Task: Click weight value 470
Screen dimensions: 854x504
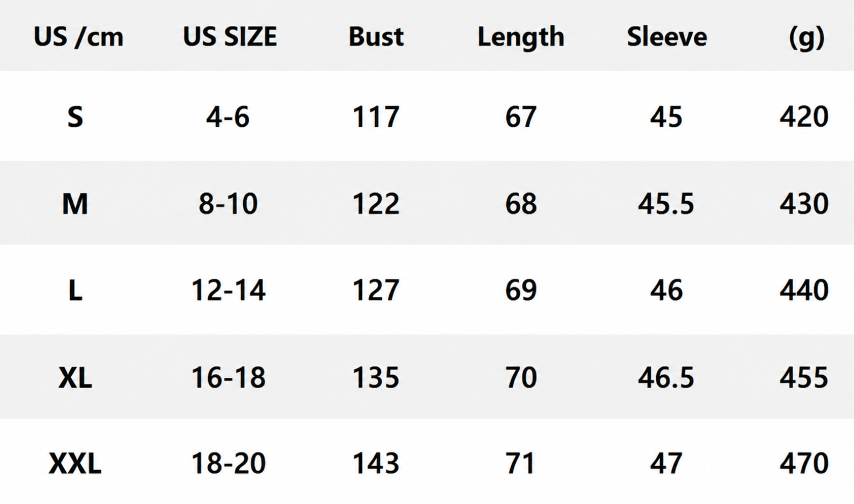Action: [x=804, y=464]
